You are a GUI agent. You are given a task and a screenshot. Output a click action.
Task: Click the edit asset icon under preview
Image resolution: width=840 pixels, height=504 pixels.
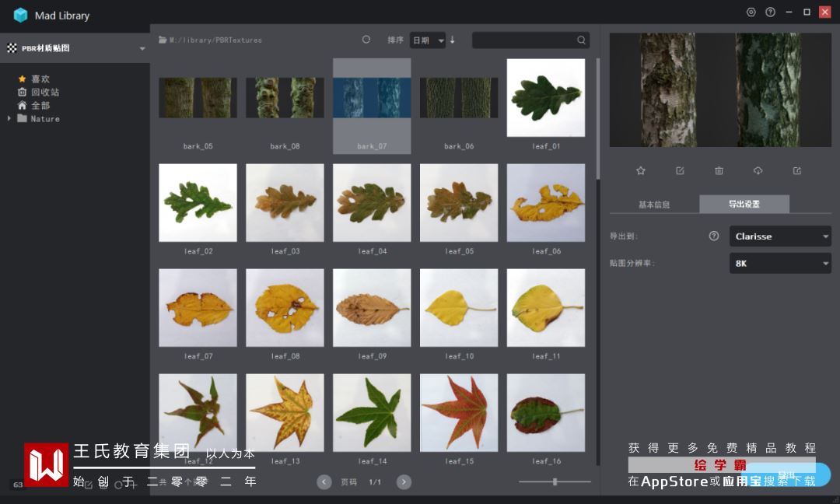(680, 171)
